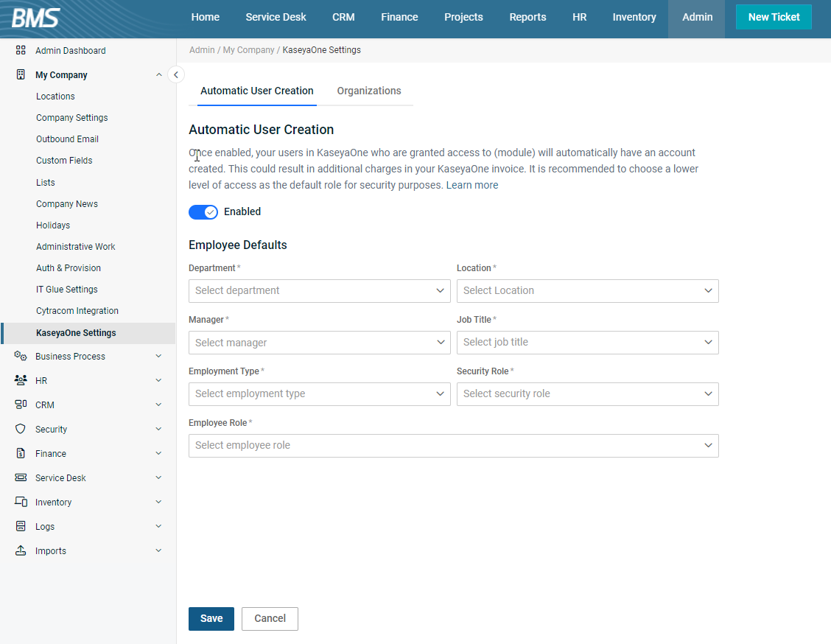
Task: Open the Employee Role dropdown
Action: 454,446
